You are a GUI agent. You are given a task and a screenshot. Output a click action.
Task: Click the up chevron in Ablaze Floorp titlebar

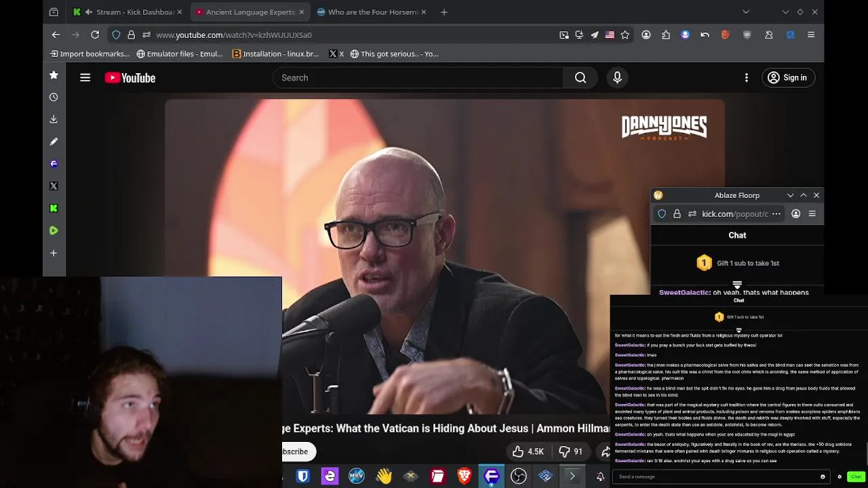point(804,195)
